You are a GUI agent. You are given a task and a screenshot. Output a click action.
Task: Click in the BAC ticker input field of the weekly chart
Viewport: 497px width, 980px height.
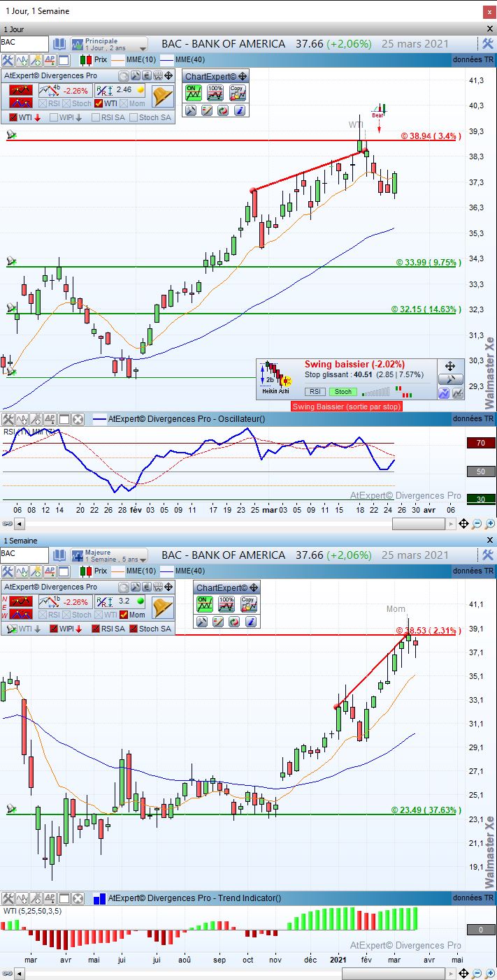[x=24, y=555]
